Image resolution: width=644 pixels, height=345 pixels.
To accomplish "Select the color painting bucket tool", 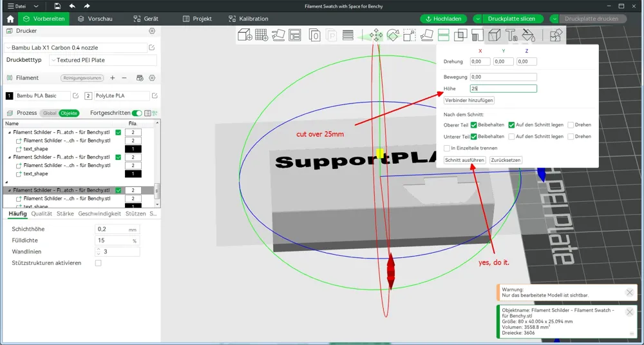I will pyautogui.click(x=528, y=35).
